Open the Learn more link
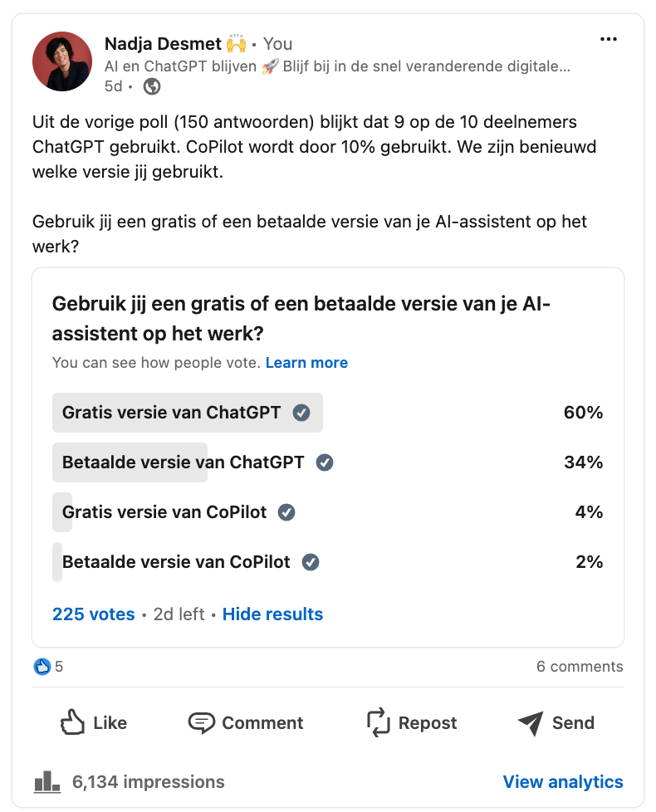 306,363
